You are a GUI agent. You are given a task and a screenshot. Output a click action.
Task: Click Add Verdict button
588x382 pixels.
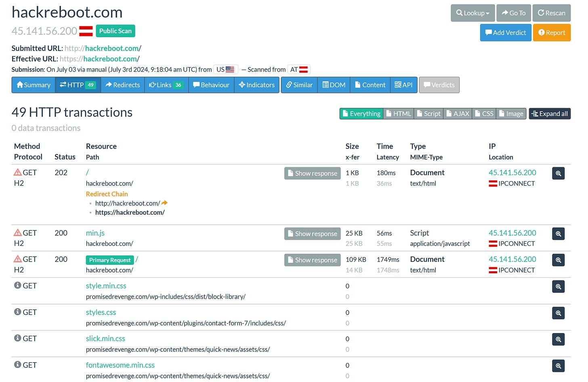[x=506, y=33]
